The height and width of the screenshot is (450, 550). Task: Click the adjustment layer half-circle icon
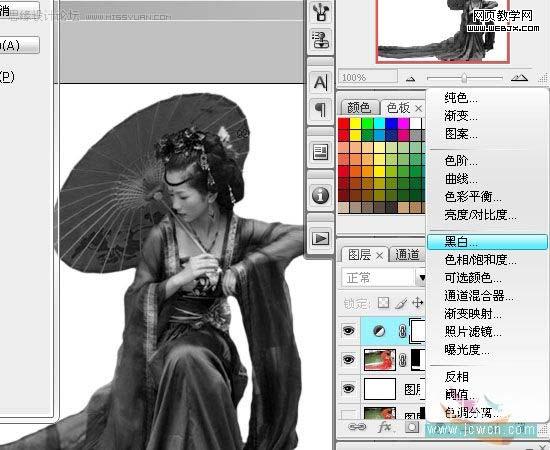[379, 331]
